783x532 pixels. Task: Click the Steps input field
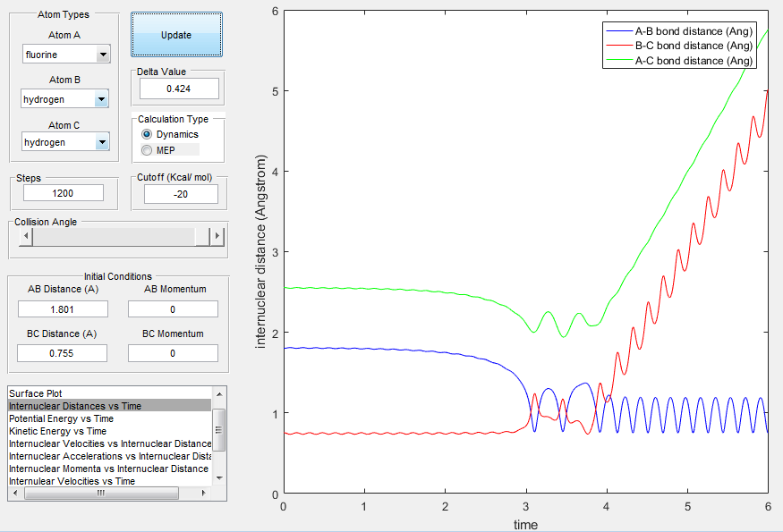click(64, 193)
